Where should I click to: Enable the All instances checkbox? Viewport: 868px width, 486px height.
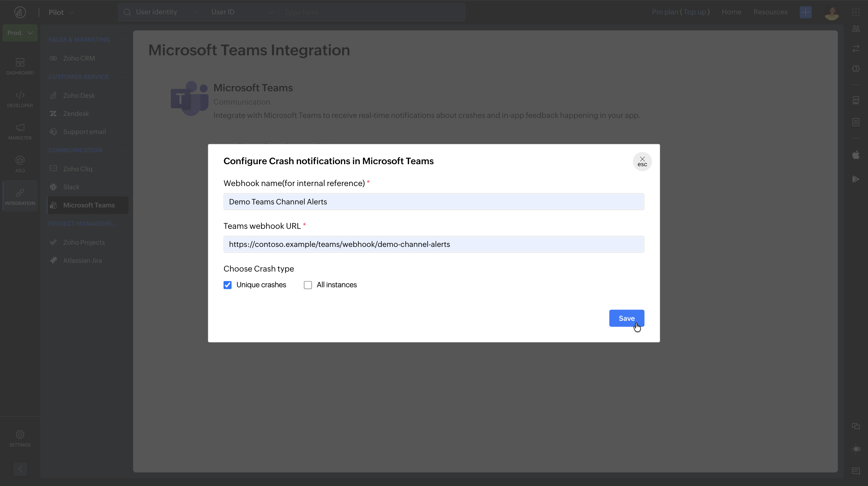pyautogui.click(x=308, y=285)
